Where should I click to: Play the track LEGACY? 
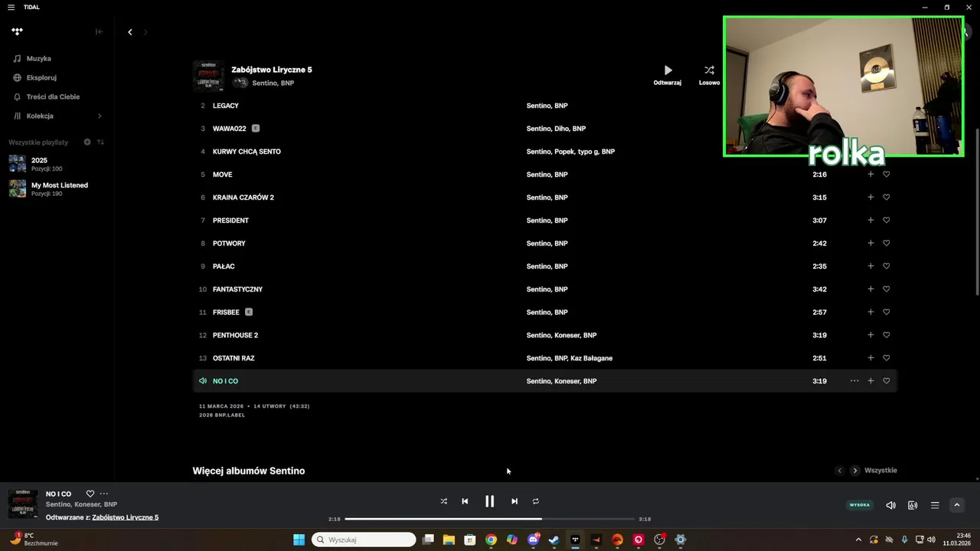click(226, 106)
